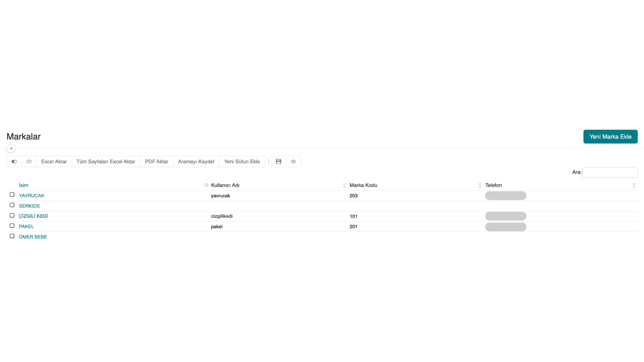Click the small square icon beside İsim header
This screenshot has width=644, height=362.
(206, 185)
